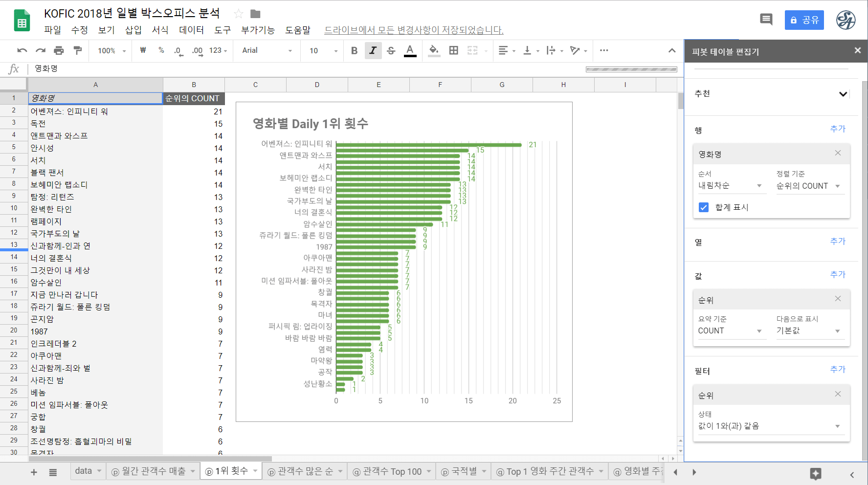
Task: Click the undo arrow icon
Action: (22, 50)
